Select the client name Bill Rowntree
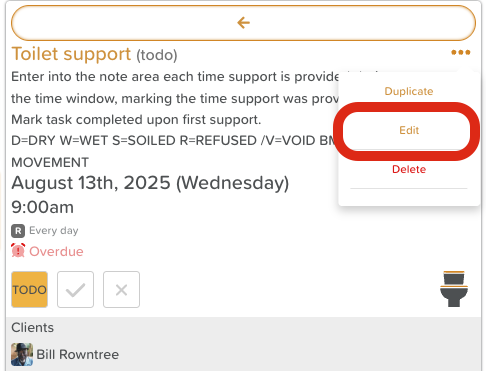This screenshot has height=371, width=486. (x=77, y=354)
